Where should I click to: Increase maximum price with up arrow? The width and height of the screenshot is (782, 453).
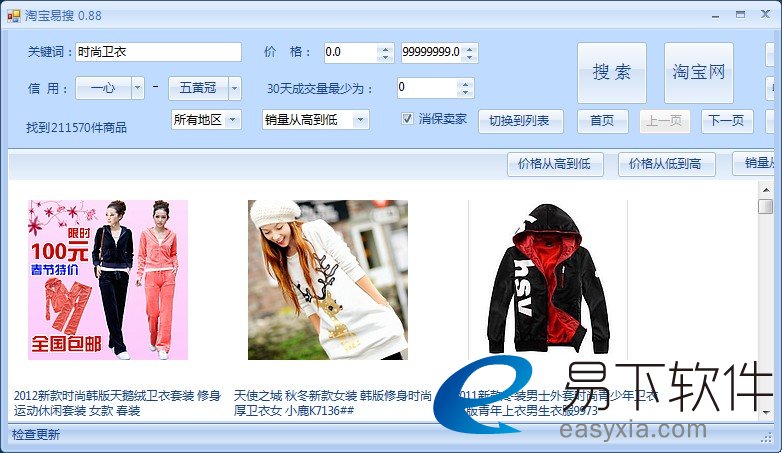[469, 48]
